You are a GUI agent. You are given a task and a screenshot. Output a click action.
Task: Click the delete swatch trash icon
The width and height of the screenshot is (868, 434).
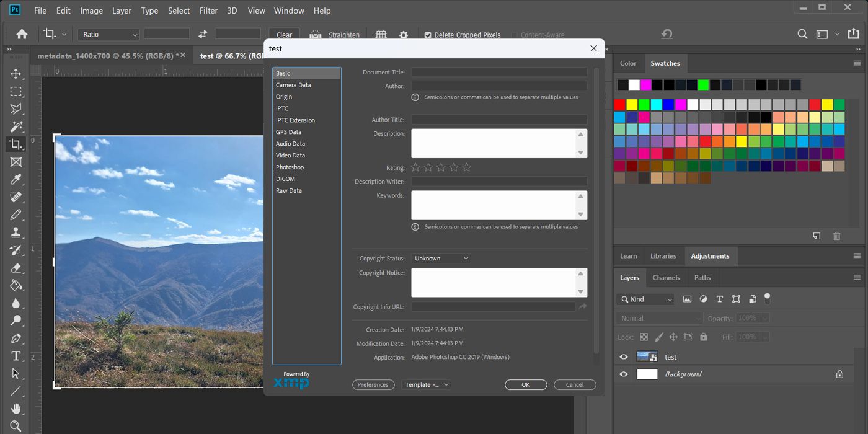pyautogui.click(x=836, y=236)
